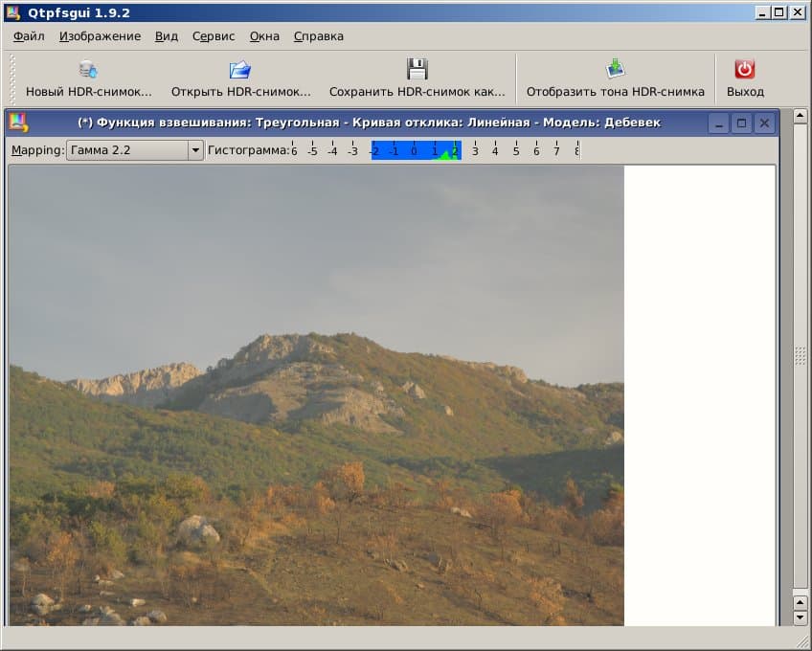Image resolution: width=812 pixels, height=651 pixels.
Task: Click the Новый HDR-снимок... label
Action: point(89,92)
